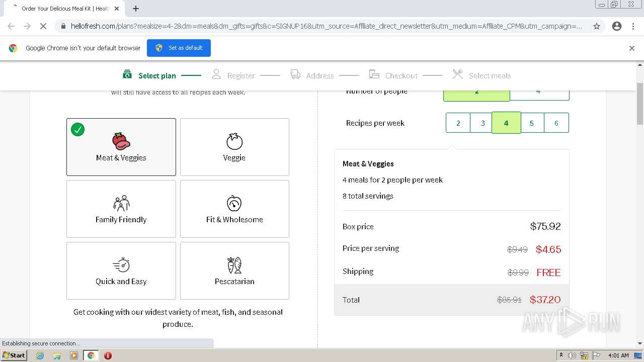Close the Order Your Delicious Meal Kit tab

(117, 9)
